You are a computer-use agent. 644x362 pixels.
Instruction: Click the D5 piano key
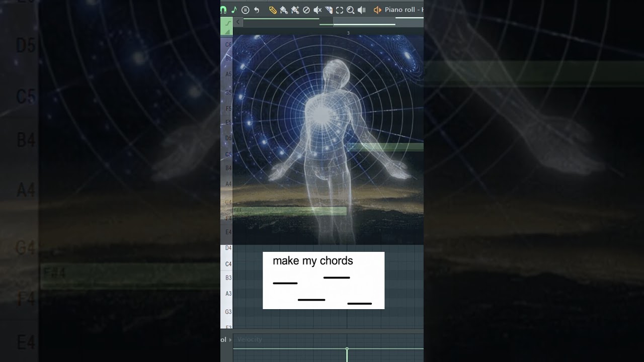tap(227, 138)
